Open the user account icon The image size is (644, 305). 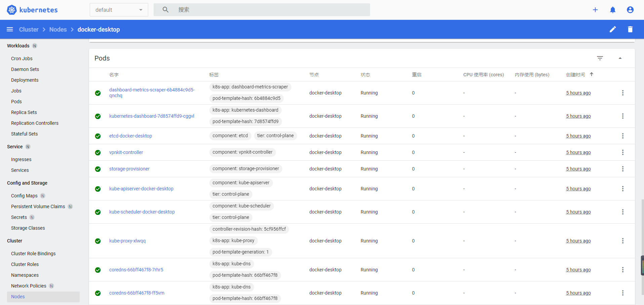coord(630,10)
